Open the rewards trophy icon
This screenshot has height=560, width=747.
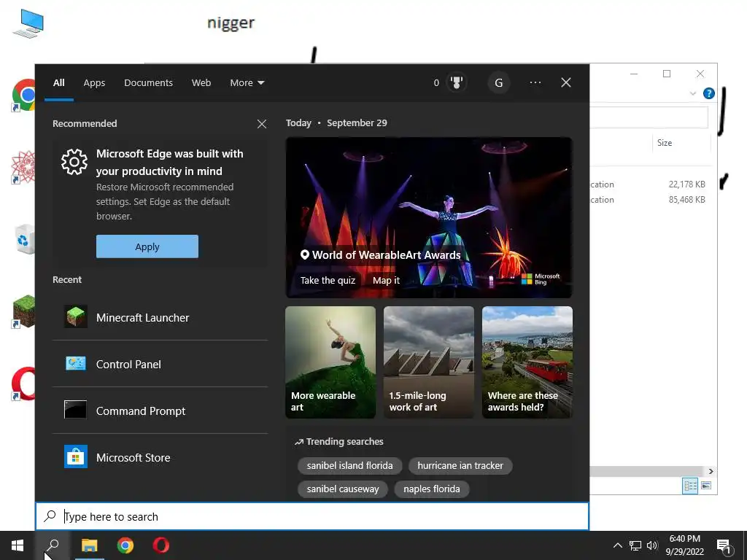coord(457,83)
